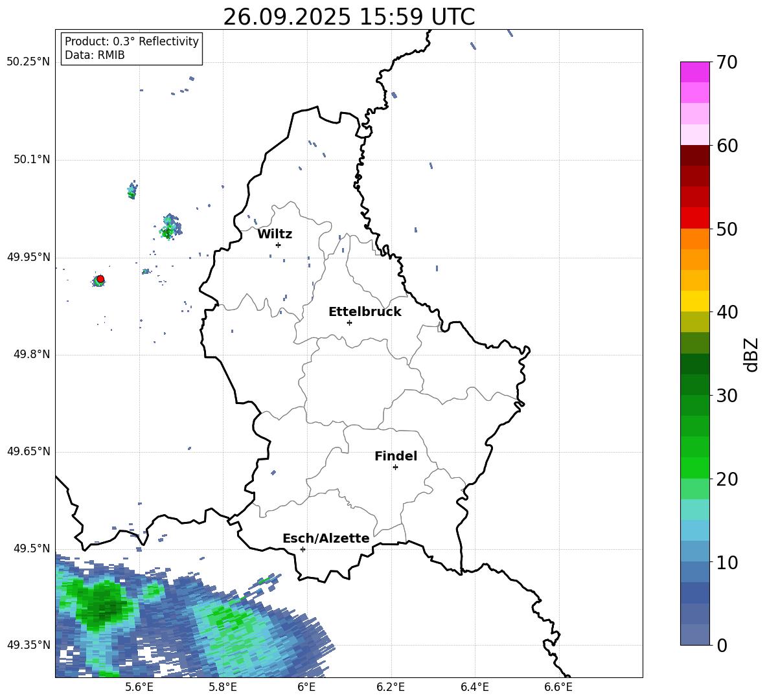Click the 50.1°N latitude label

(x=32, y=160)
